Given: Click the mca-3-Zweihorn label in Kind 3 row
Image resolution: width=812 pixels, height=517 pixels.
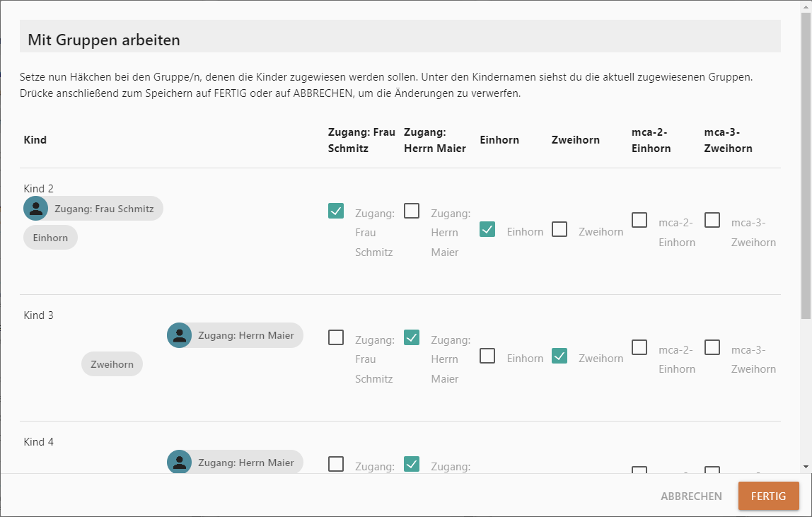Looking at the screenshot, I should click(x=753, y=359).
